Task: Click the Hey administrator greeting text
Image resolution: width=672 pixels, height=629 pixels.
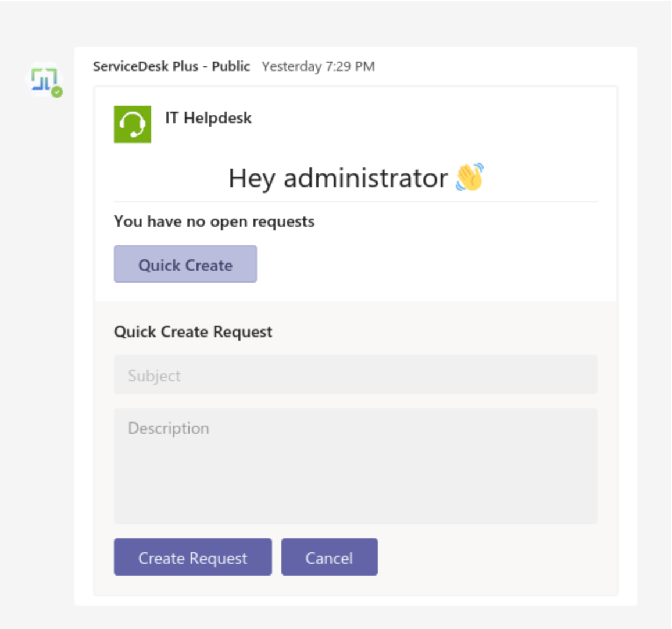Action: coord(338,178)
